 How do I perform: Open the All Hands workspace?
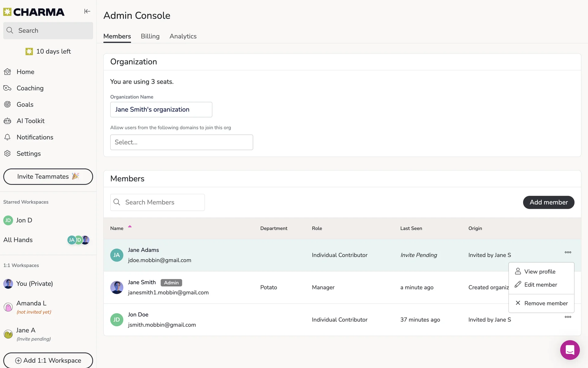(x=18, y=240)
